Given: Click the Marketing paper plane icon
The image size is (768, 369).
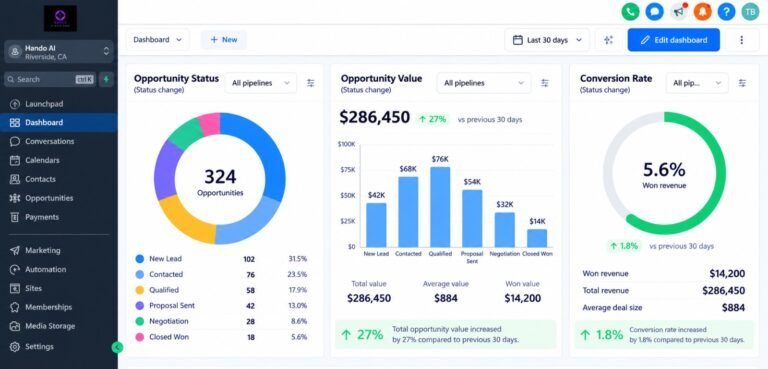Looking at the screenshot, I should tap(15, 250).
